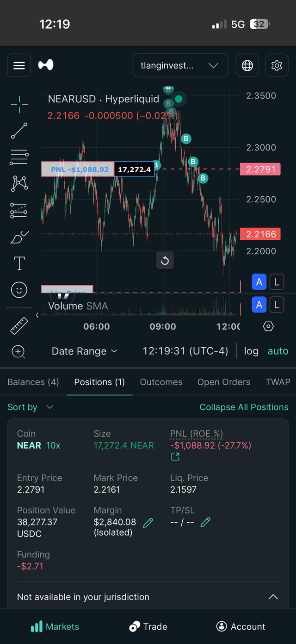Viewport: 296px width, 644px height.
Task: Click the 17,272.4 NEAR size value
Action: 123,445
